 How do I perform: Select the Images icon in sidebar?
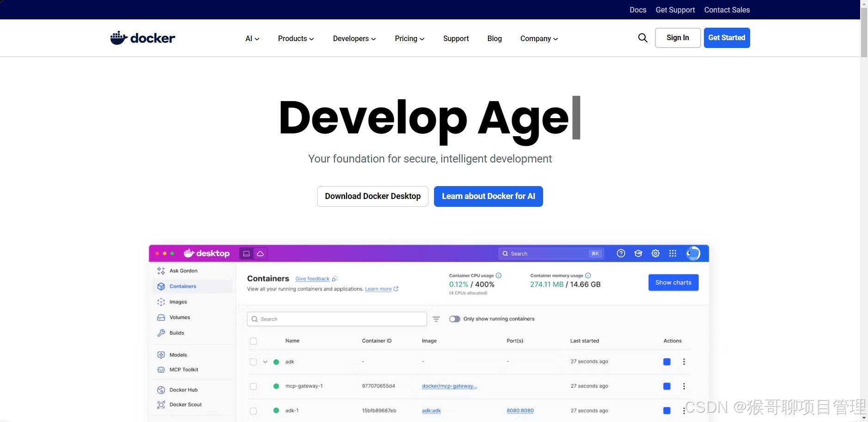coord(161,302)
